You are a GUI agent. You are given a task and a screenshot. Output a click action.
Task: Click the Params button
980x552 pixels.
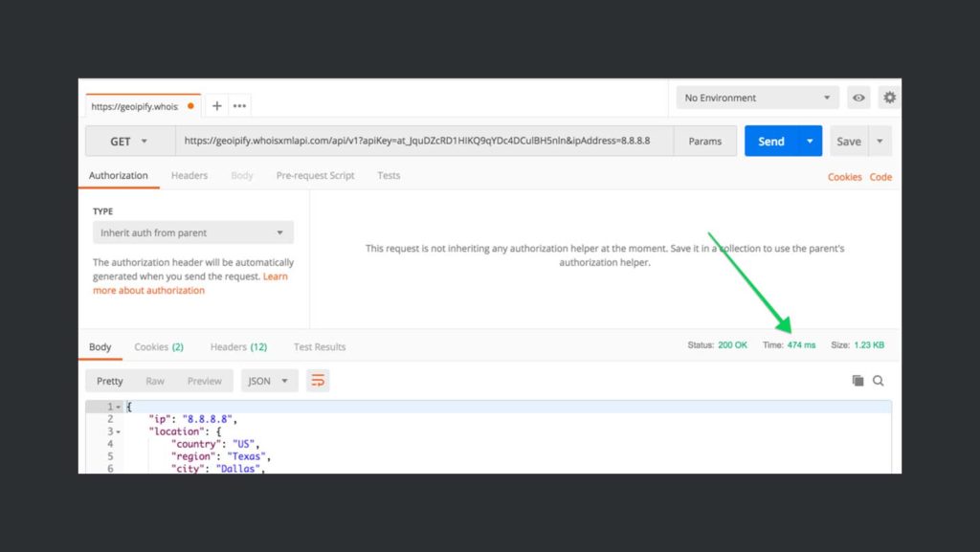point(705,141)
